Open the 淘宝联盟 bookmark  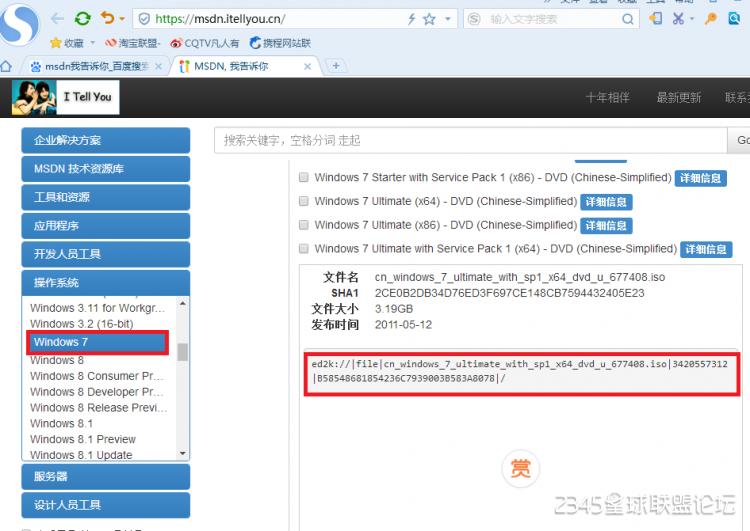point(132,43)
